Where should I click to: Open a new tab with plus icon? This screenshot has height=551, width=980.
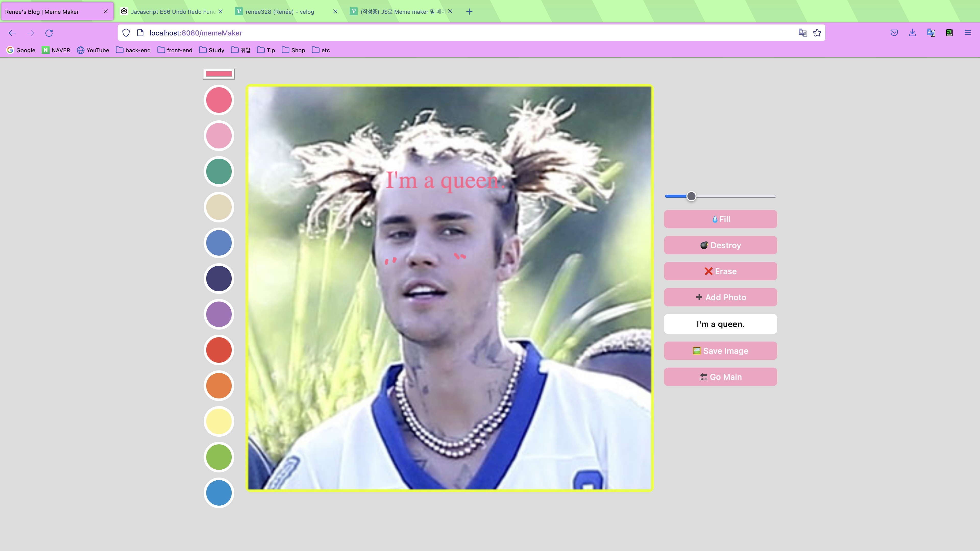(x=470, y=11)
